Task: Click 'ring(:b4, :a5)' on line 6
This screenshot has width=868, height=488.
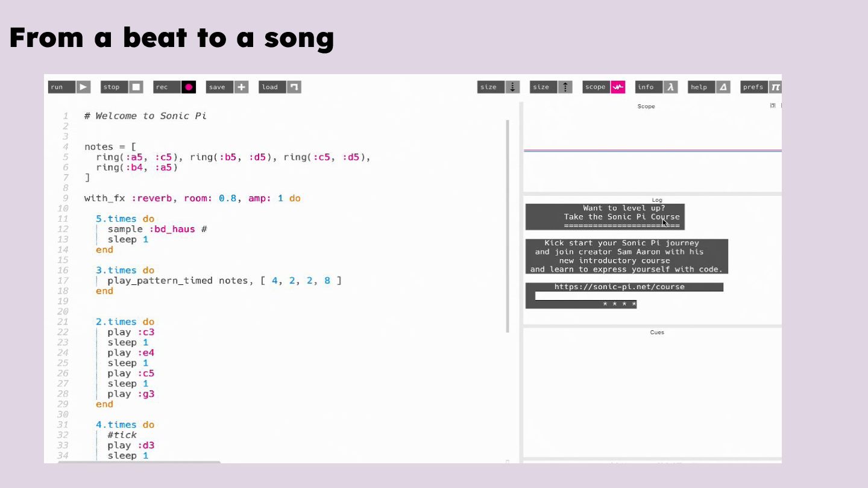Action: pyautogui.click(x=137, y=167)
